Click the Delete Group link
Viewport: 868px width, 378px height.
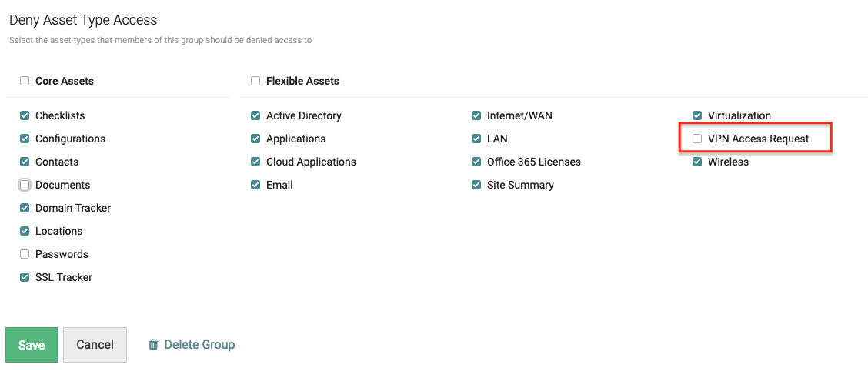(199, 345)
